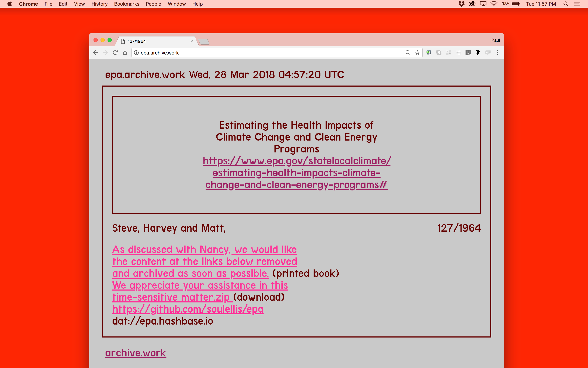Select the 127/1964 tab
The height and width of the screenshot is (368, 588).
click(156, 41)
